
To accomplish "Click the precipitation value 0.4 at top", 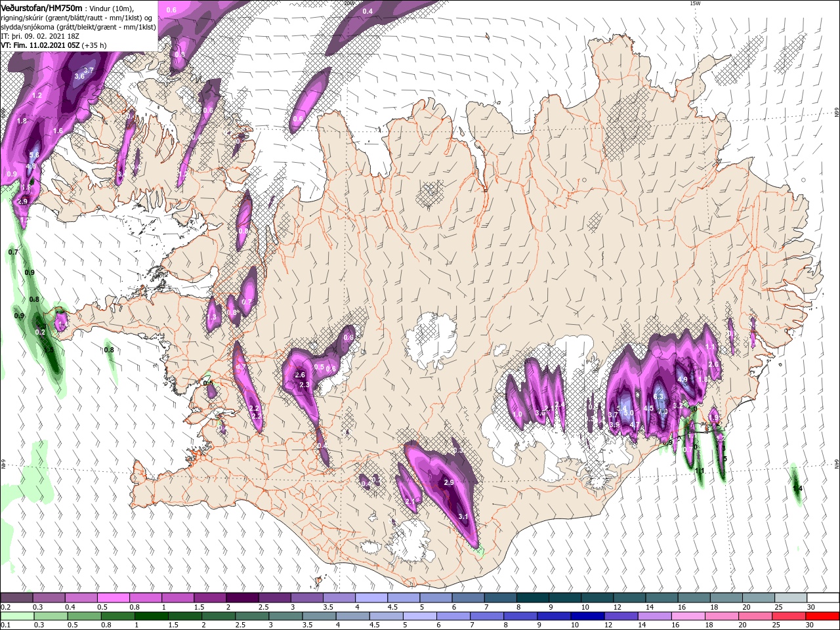I will [x=367, y=11].
